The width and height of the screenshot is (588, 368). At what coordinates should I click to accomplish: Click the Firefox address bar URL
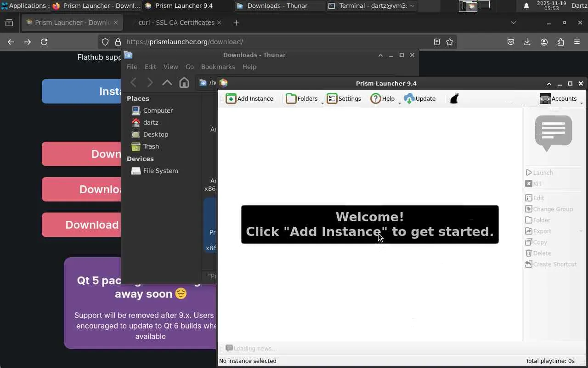click(185, 42)
